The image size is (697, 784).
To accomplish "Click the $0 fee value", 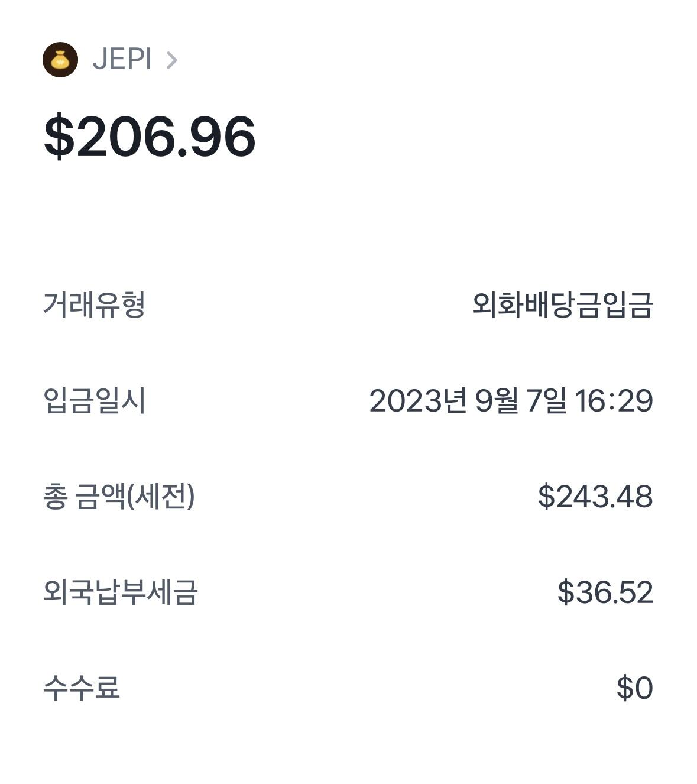I will click(634, 688).
